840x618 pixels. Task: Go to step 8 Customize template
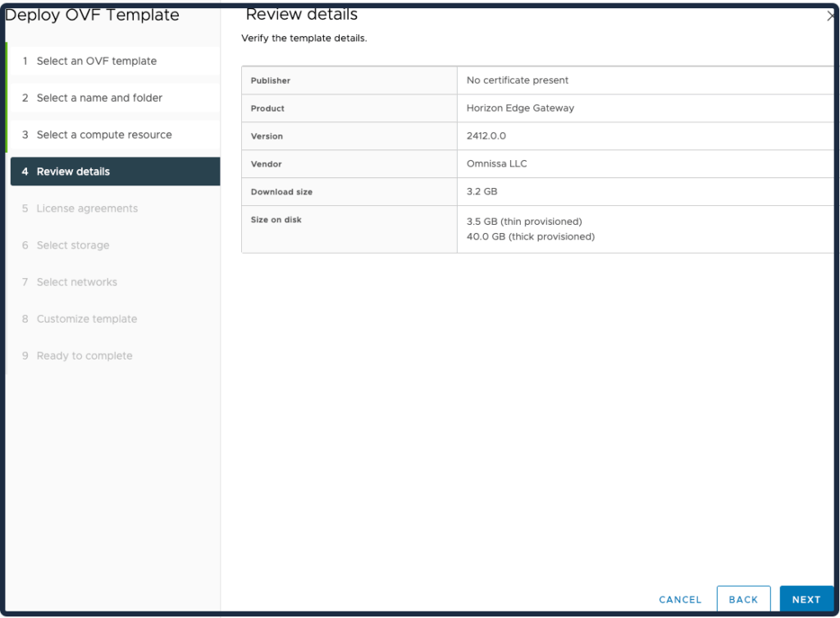tap(115, 319)
